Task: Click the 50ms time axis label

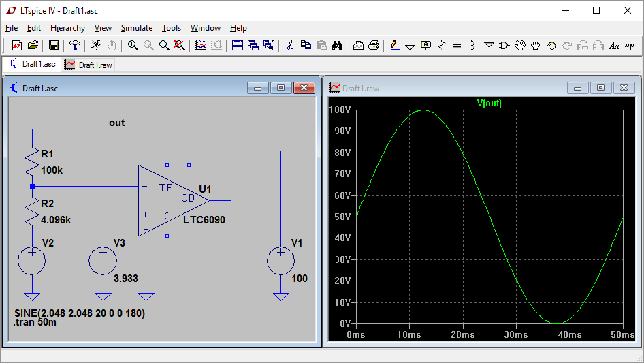Action: tap(623, 334)
